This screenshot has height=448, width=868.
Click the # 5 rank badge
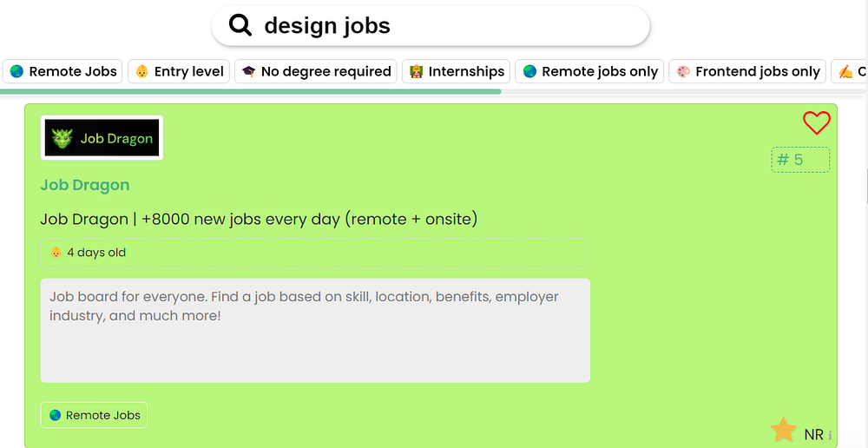[799, 160]
